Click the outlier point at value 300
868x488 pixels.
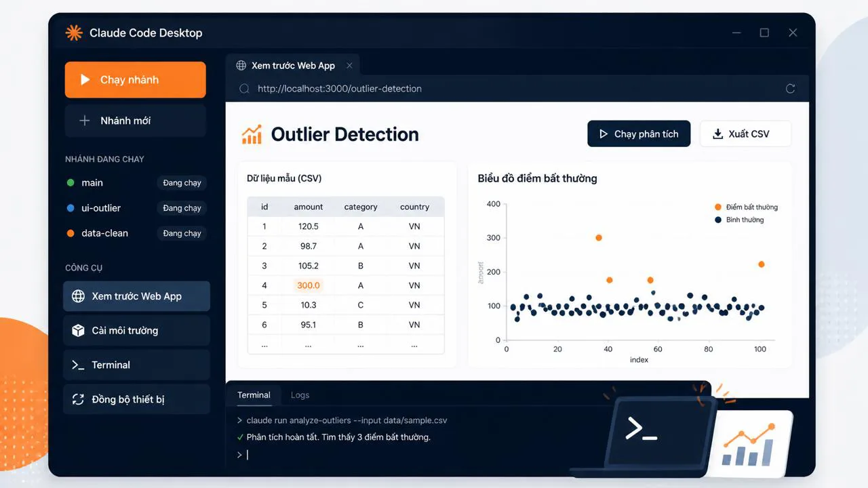(599, 238)
